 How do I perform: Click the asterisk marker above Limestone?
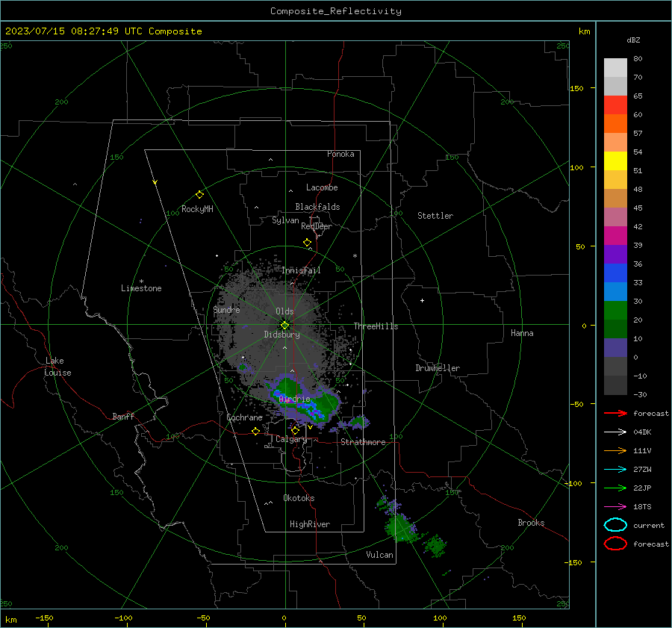[x=141, y=282]
